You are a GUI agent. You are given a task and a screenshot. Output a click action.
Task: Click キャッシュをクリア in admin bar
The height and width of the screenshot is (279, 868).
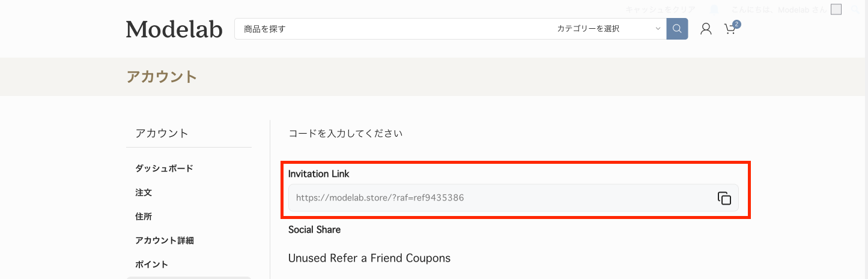point(660,10)
